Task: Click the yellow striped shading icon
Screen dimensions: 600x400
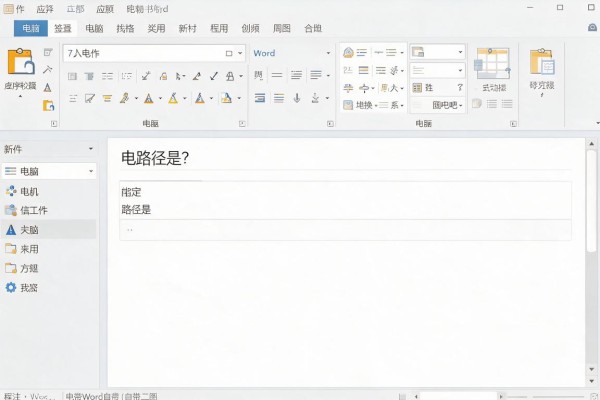Action: (364, 70)
